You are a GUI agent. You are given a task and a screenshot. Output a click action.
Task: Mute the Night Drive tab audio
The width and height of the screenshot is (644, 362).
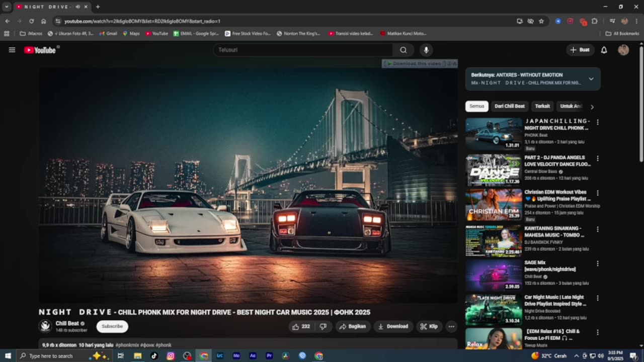point(77,7)
